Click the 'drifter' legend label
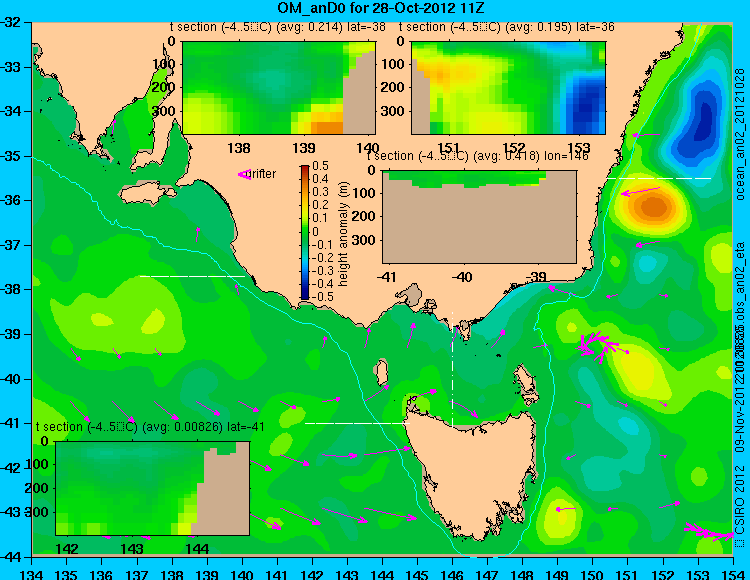Viewport: 750px width, 580px height. pos(262,174)
